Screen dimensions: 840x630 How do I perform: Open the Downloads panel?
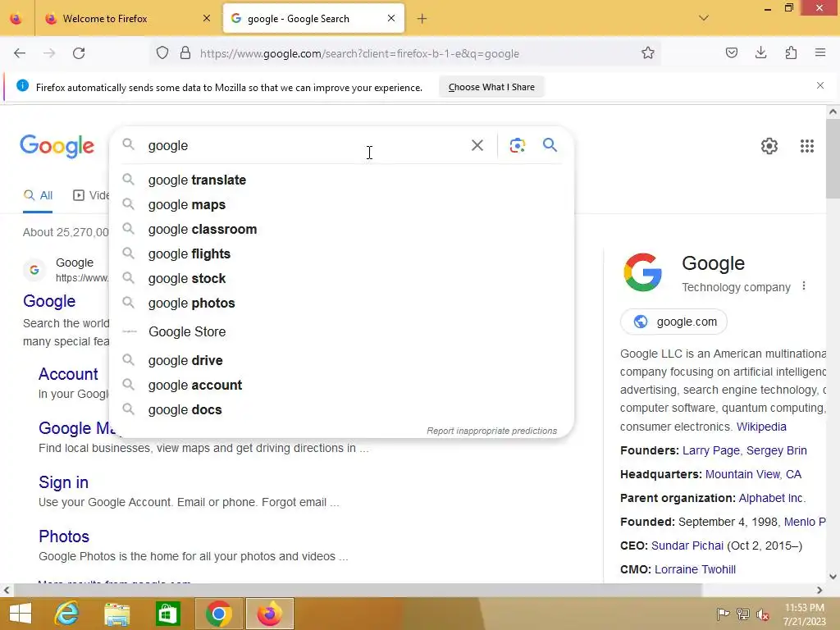(760, 52)
